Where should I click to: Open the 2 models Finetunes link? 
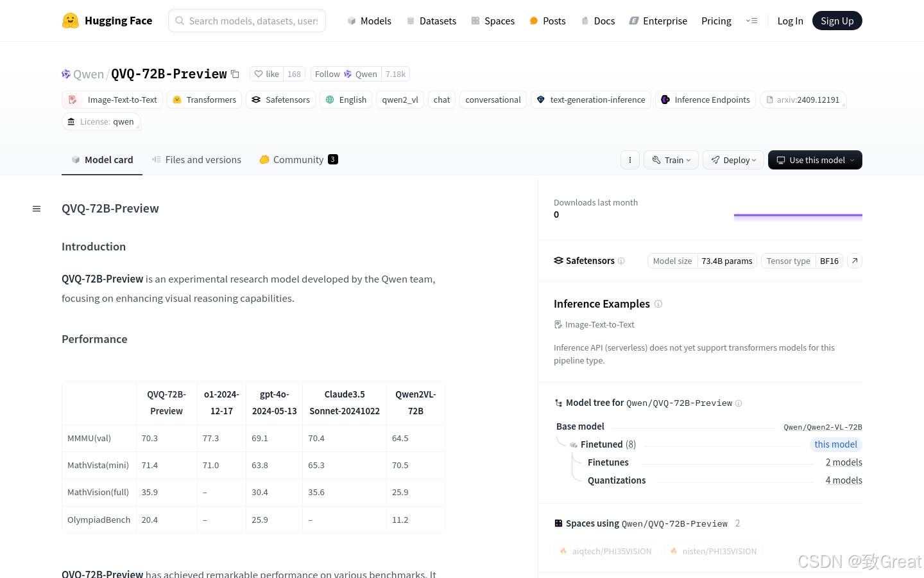click(844, 462)
